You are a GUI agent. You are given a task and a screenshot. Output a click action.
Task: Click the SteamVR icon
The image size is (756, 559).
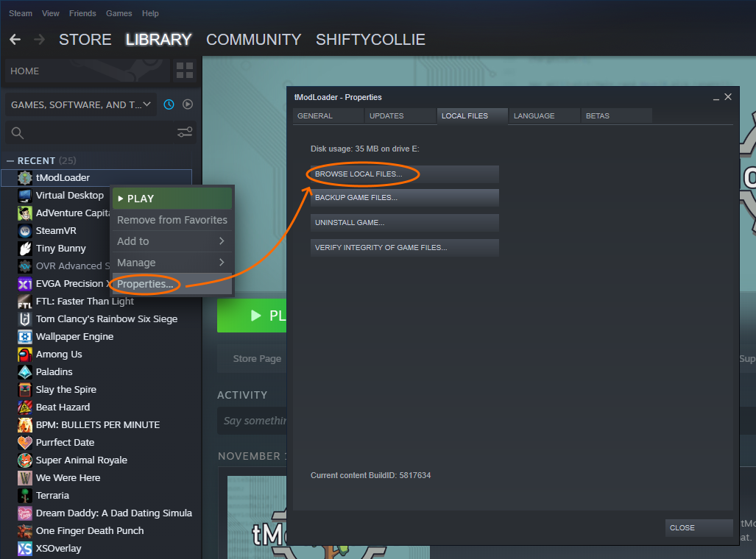(25, 231)
